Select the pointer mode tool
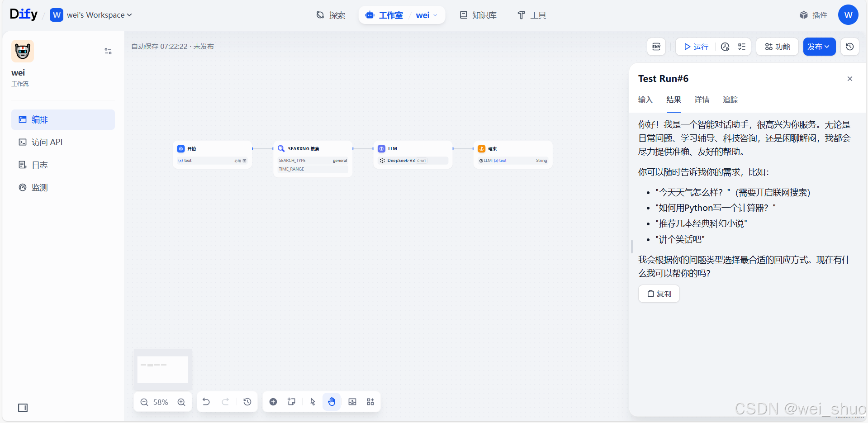Viewport: 868px width, 423px height. coord(313,402)
